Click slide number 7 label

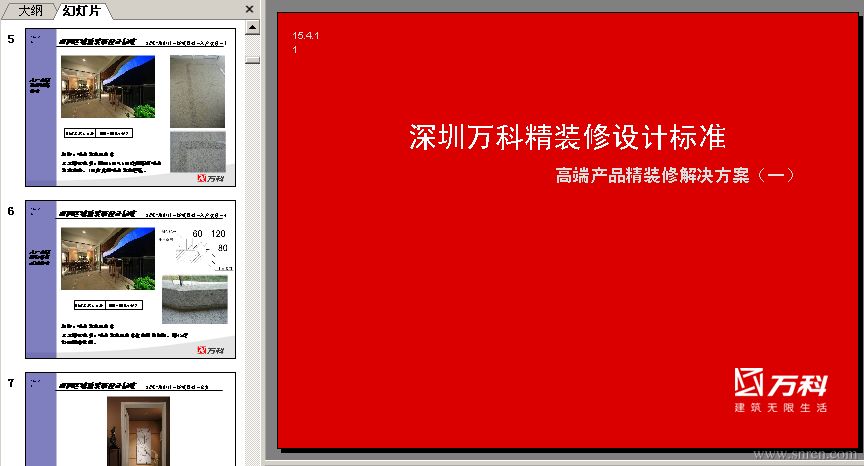click(x=11, y=383)
